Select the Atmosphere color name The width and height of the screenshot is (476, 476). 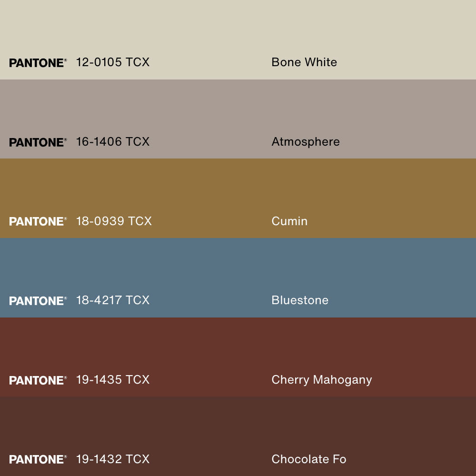[306, 142]
